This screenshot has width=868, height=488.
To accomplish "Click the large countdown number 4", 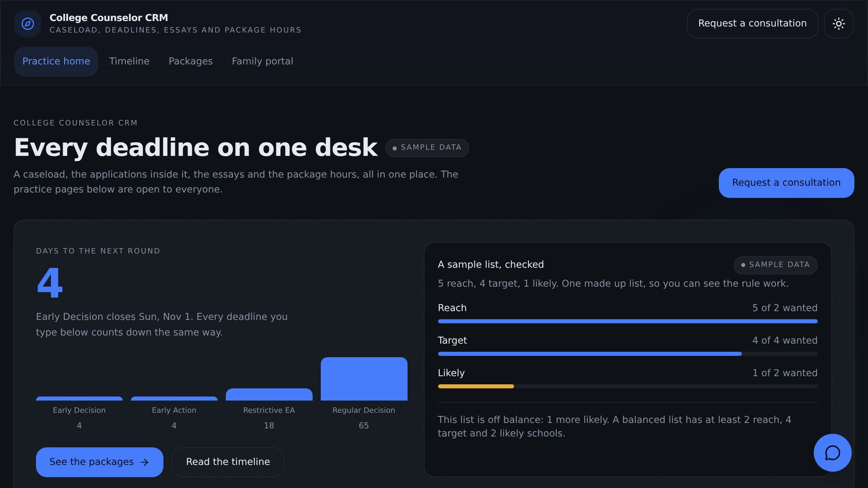I will tap(50, 283).
